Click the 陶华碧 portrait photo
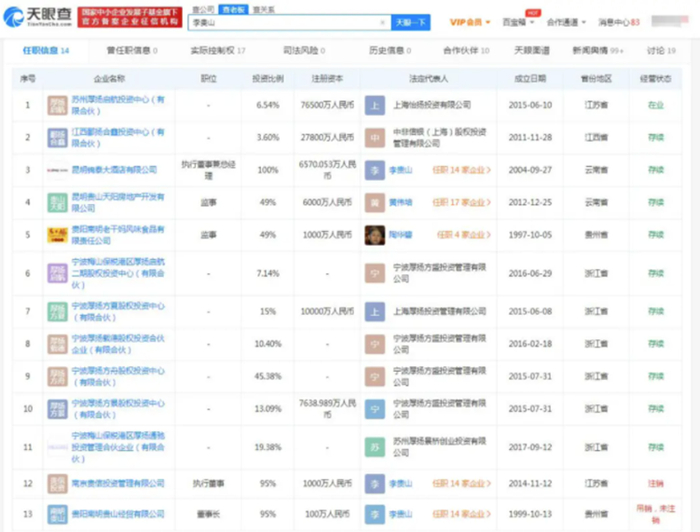This screenshot has height=532, width=700. [374, 235]
